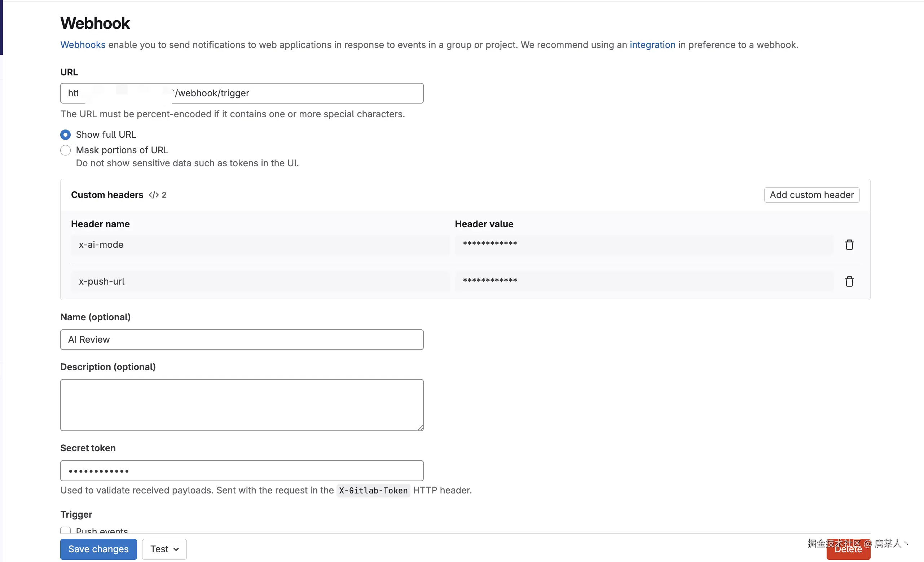The image size is (924, 562).
Task: Open the Test dropdown menu
Action: (x=164, y=549)
